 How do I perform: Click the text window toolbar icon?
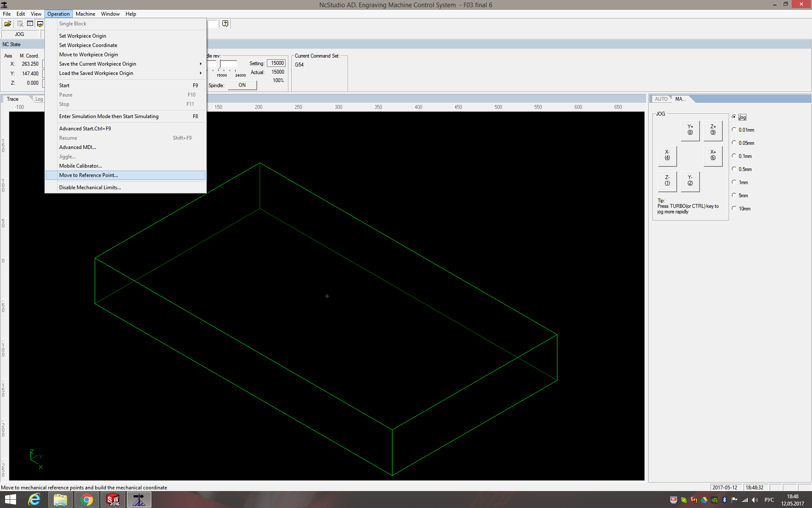[x=30, y=24]
